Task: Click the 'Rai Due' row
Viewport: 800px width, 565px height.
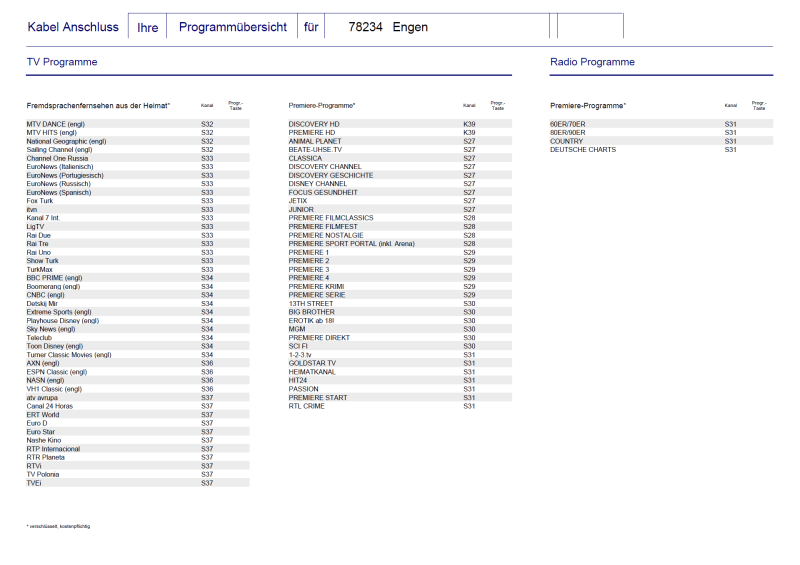Action: click(138, 235)
